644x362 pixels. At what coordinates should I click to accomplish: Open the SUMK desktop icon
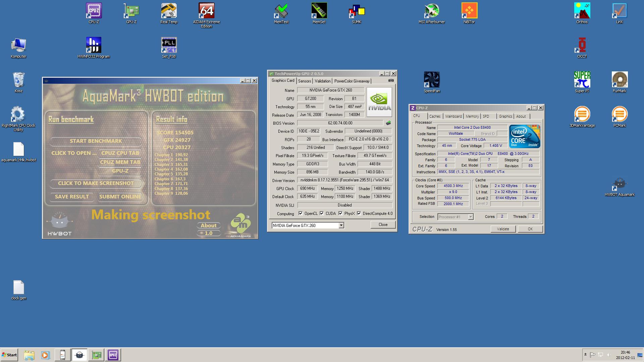click(x=357, y=13)
